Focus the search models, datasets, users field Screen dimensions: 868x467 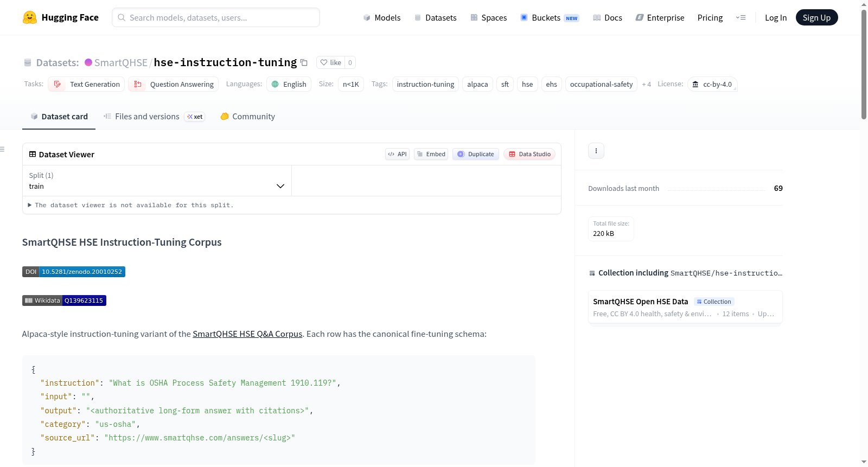click(x=216, y=17)
